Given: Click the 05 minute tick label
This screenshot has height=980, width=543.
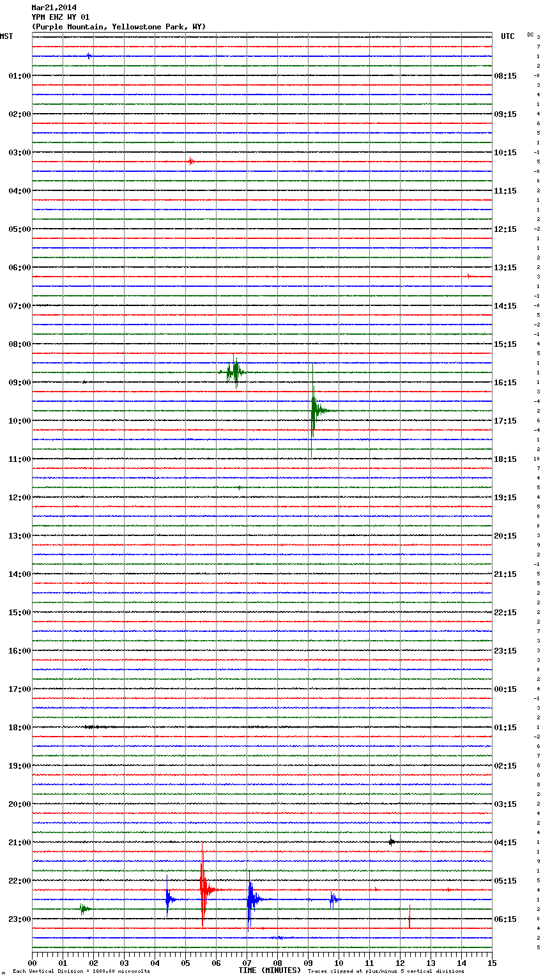Looking at the screenshot, I should pos(185,963).
